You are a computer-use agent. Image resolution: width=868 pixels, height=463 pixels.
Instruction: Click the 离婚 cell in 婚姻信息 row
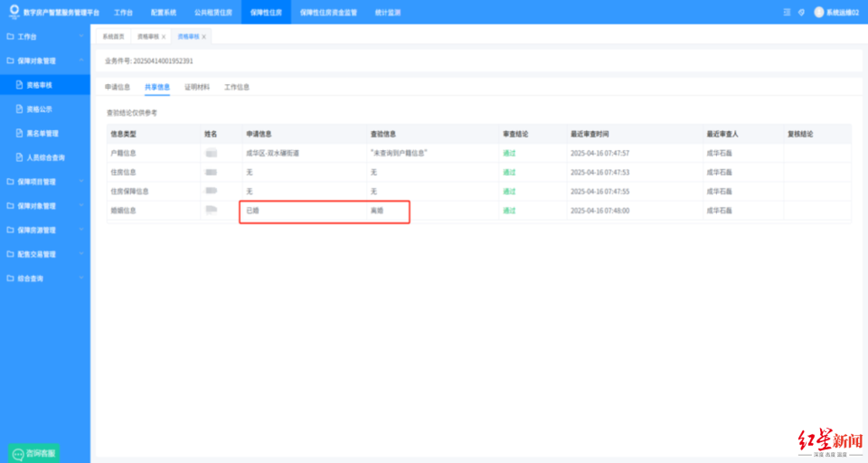377,211
